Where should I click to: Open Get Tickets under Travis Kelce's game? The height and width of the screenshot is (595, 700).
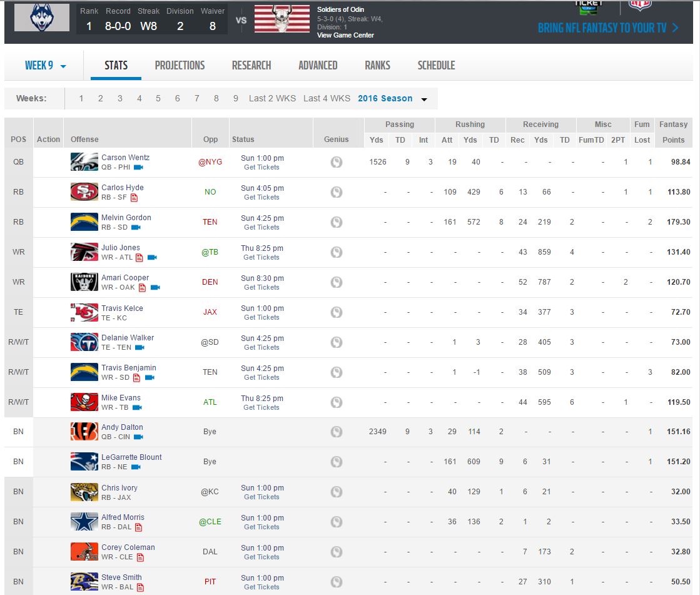click(261, 317)
